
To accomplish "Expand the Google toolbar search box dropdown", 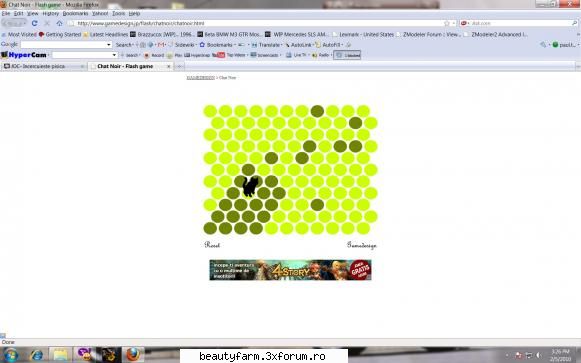I will point(109,45).
